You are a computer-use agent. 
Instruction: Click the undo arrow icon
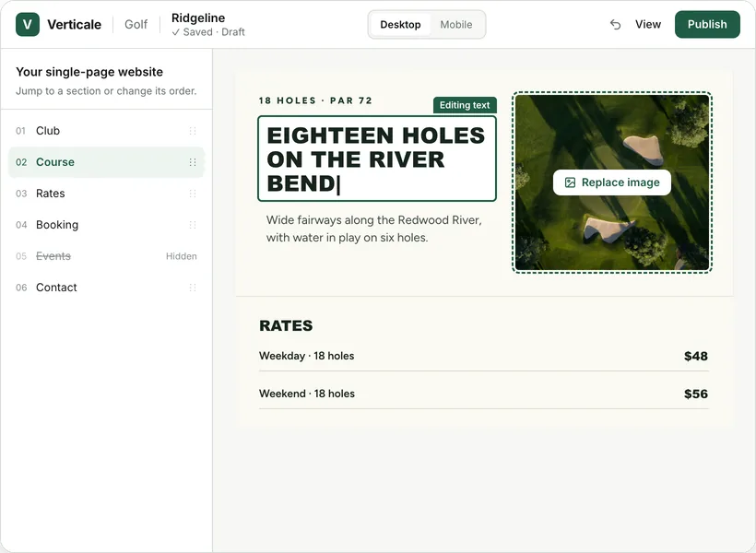(x=615, y=25)
